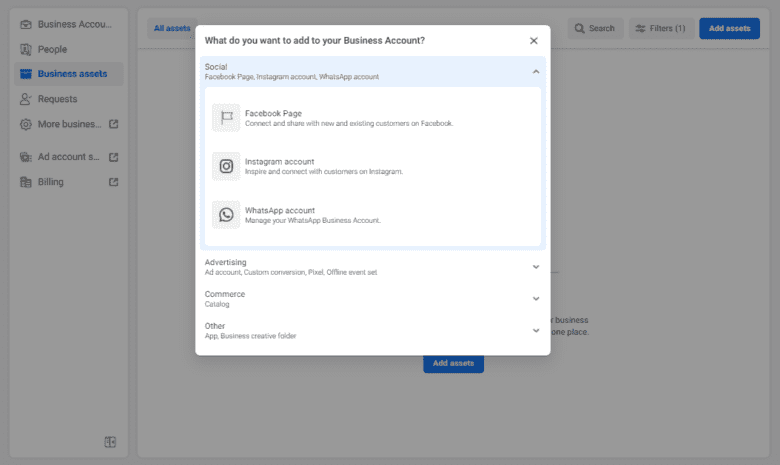Click the Commerce section heading
Screen dimensions: 780x465
tap(225, 294)
